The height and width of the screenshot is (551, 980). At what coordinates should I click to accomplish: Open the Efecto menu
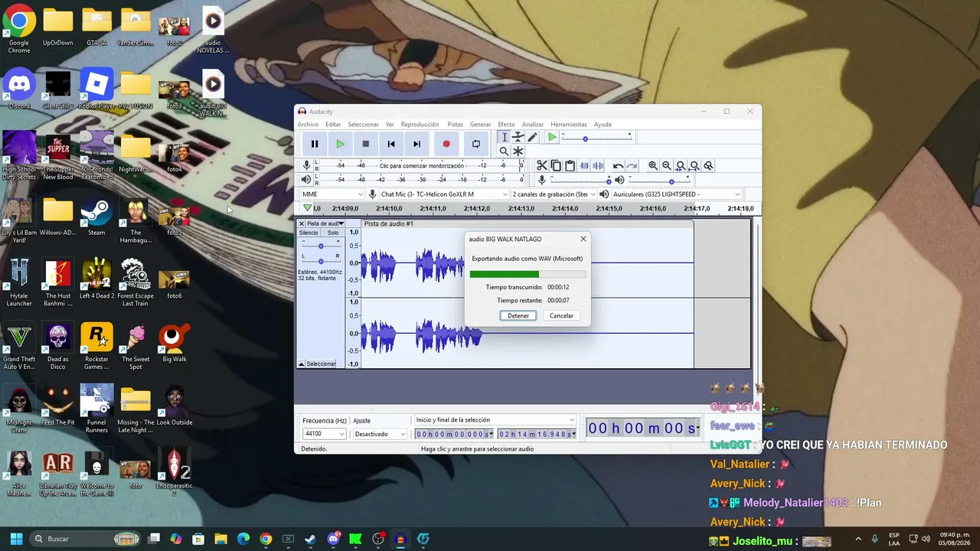[x=506, y=125]
